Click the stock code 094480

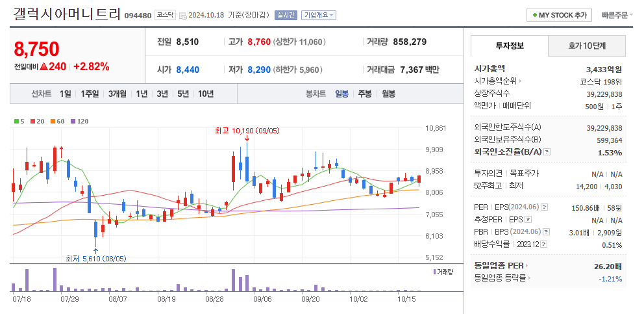click(x=138, y=16)
